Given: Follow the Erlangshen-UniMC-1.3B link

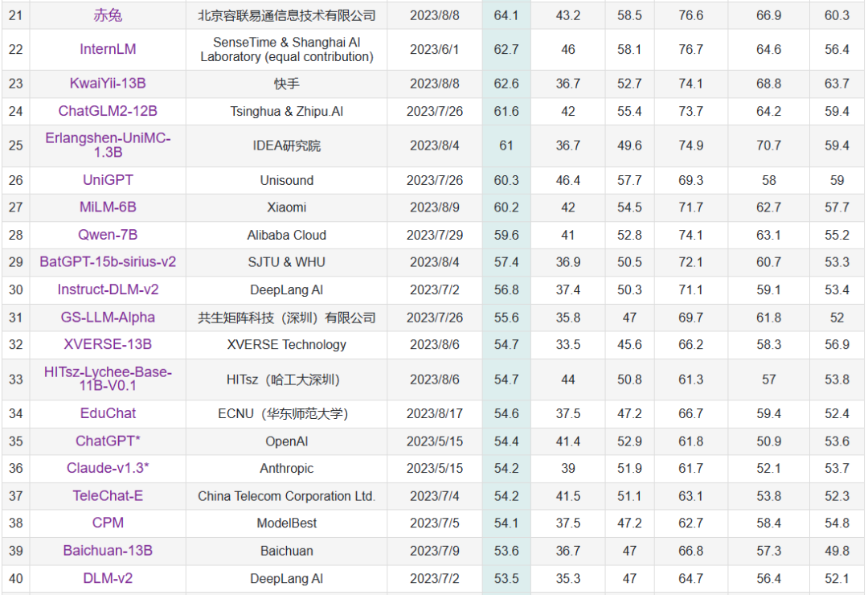Looking at the screenshot, I should [x=108, y=146].
